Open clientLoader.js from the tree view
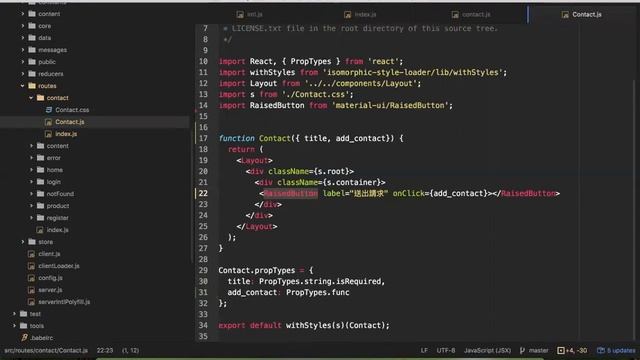 59,266
